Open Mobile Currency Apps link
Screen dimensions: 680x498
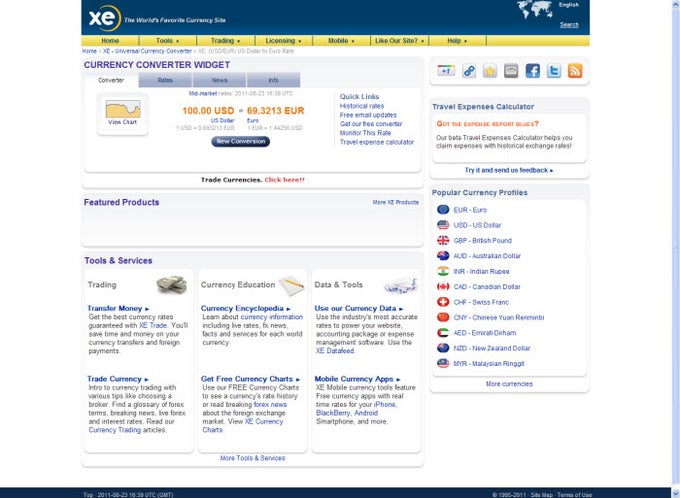(x=357, y=379)
